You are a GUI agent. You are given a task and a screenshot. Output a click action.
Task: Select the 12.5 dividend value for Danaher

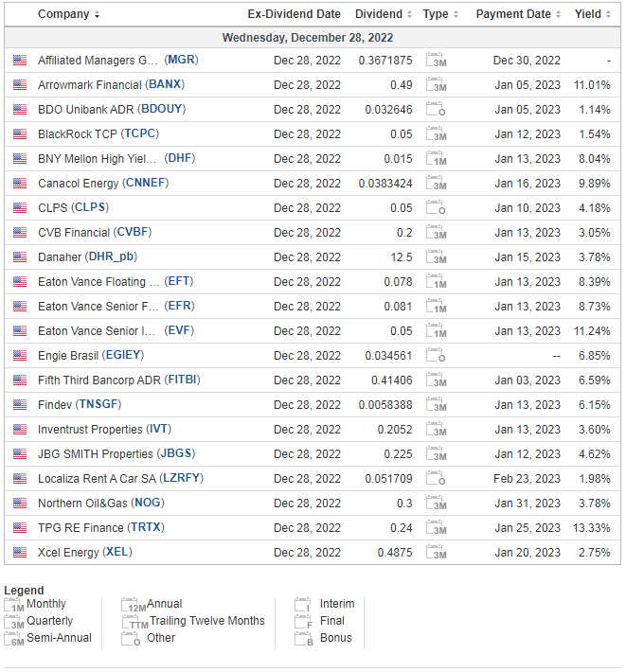[400, 257]
